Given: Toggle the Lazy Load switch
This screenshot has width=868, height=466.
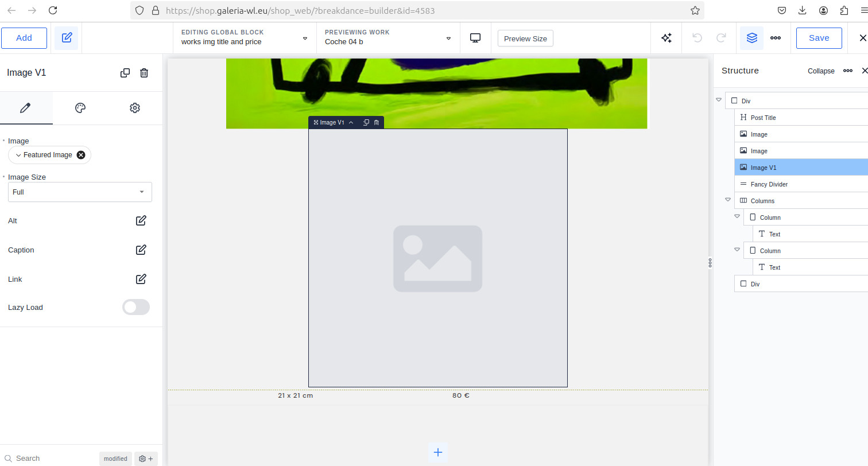Looking at the screenshot, I should (136, 307).
